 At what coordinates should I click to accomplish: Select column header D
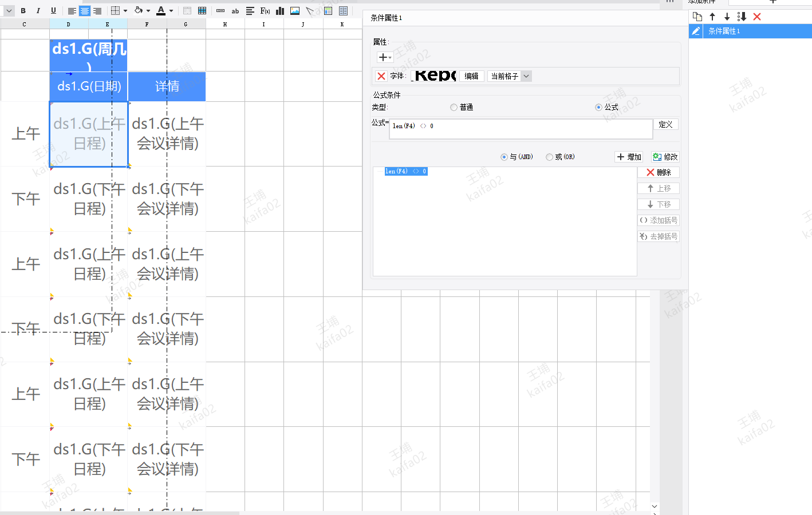(69, 24)
